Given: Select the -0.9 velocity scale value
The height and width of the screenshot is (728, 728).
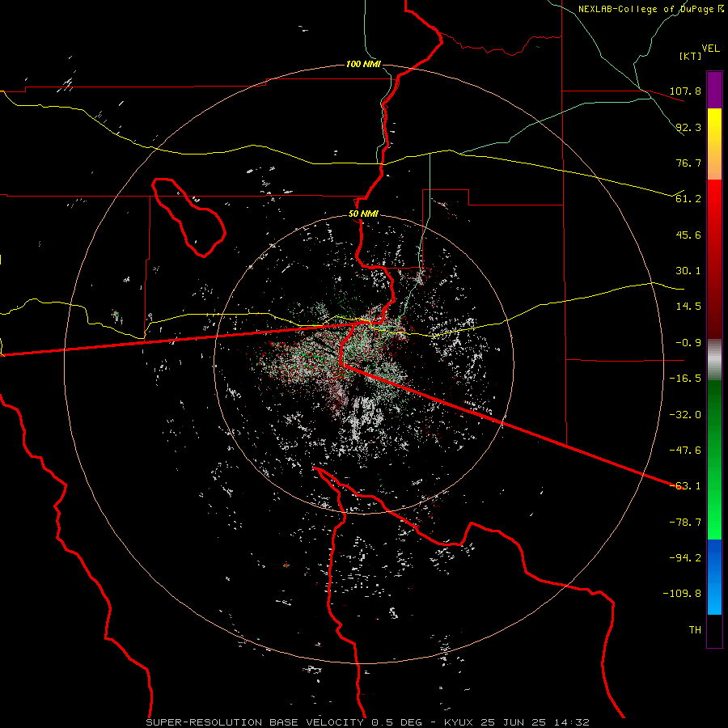Looking at the screenshot, I should [x=688, y=343].
